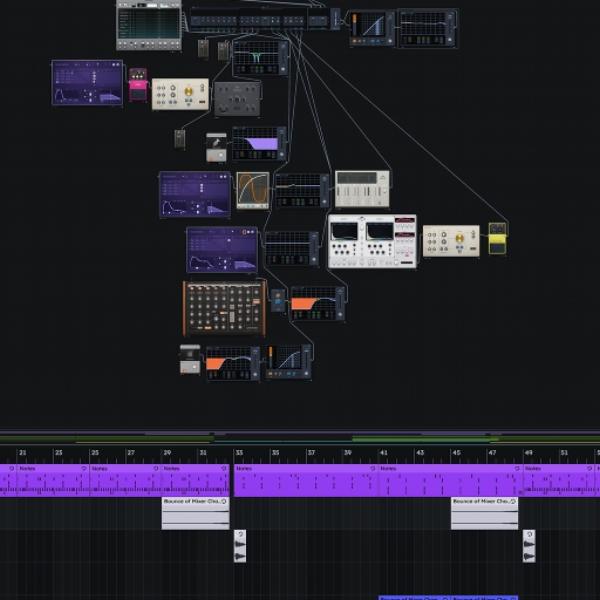Select the middle purple Heisenberg synth
Viewport: 600px width, 600px height.
point(195,195)
